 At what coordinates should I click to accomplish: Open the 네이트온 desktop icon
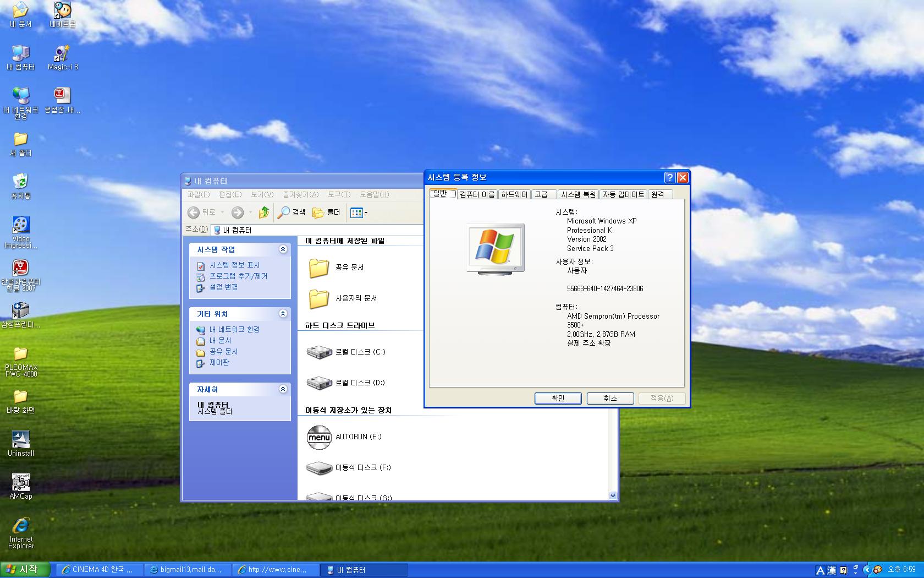tap(63, 15)
